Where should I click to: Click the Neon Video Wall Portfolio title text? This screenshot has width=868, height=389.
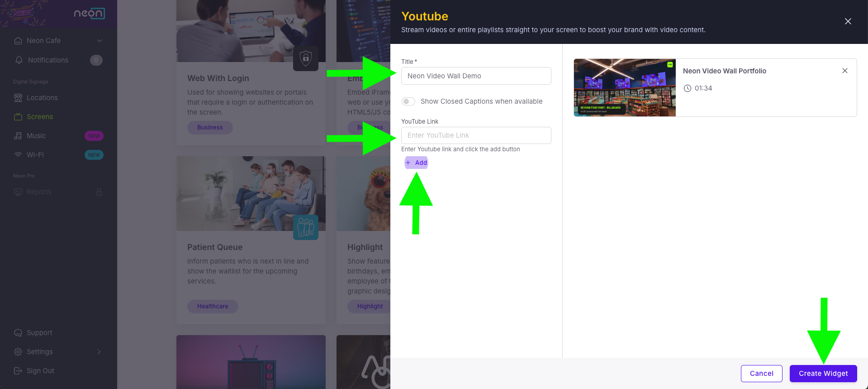click(725, 71)
